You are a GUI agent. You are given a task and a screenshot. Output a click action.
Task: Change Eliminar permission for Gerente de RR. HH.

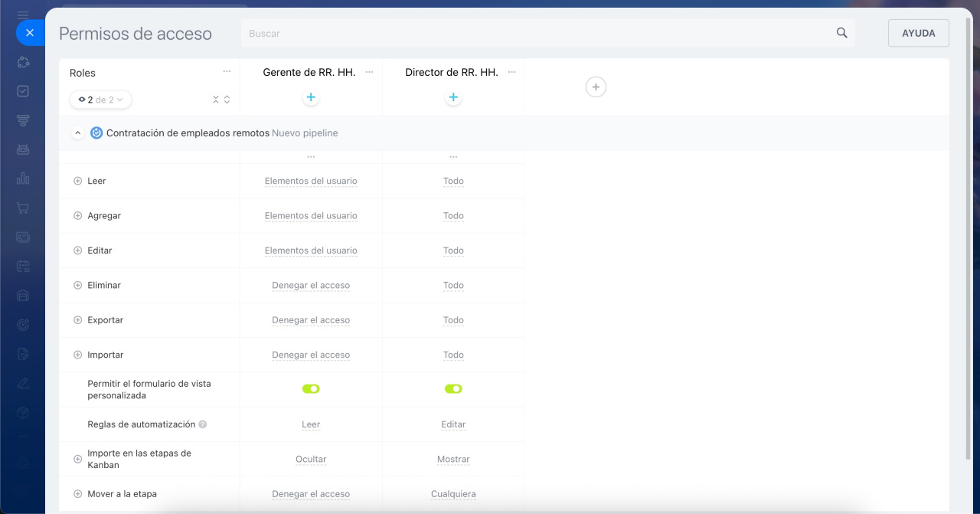tap(311, 286)
